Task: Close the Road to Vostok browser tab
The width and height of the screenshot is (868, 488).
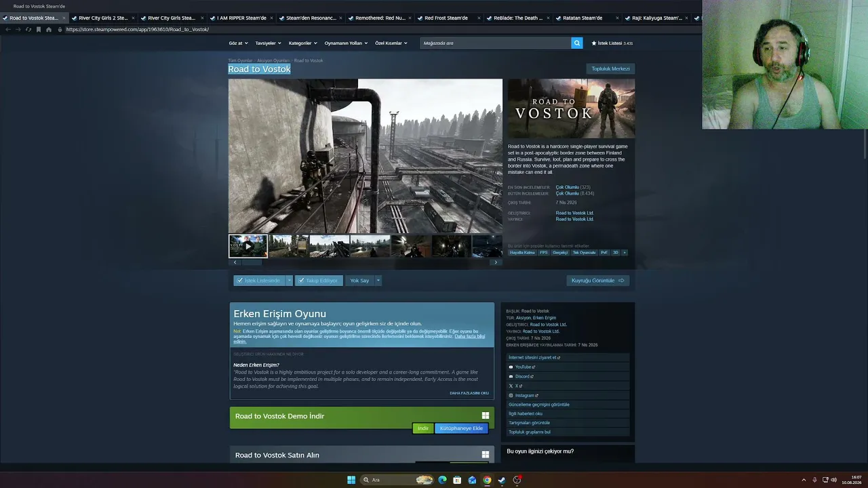Action: click(64, 18)
